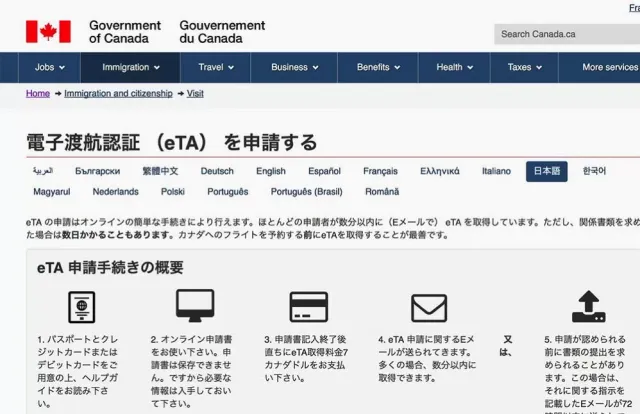Open the Health dropdown menu
Screen dimensions: 640x414
(454, 67)
